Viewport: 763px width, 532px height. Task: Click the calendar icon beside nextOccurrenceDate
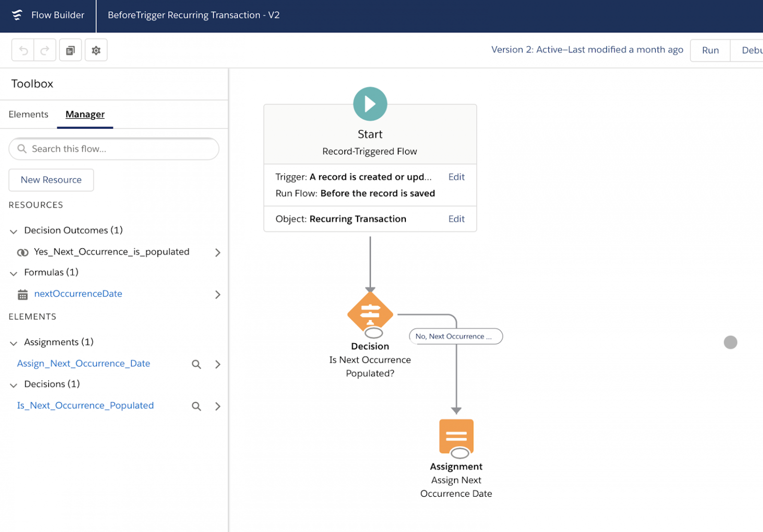click(23, 295)
